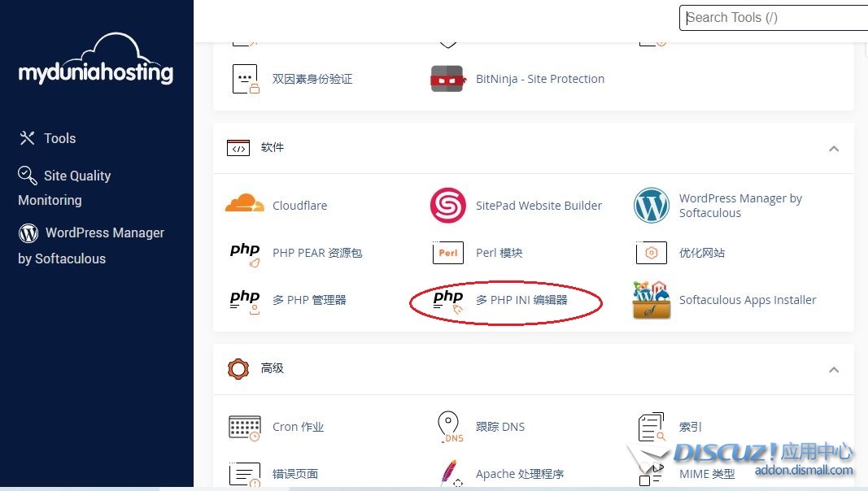Open the 优化网站 link
The height and width of the screenshot is (491, 868).
[702, 254]
